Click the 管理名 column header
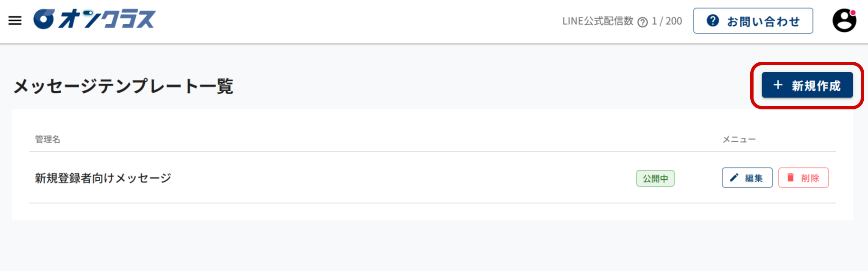 [47, 139]
